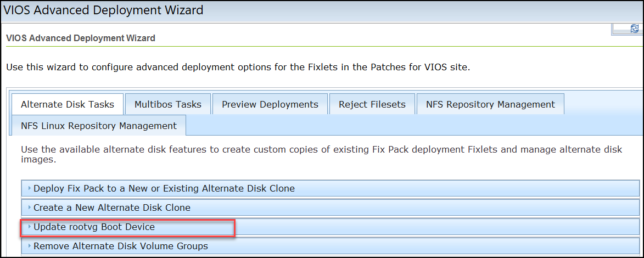Switch to NFS Linux Repository Management tab
644x258 pixels.
[99, 126]
